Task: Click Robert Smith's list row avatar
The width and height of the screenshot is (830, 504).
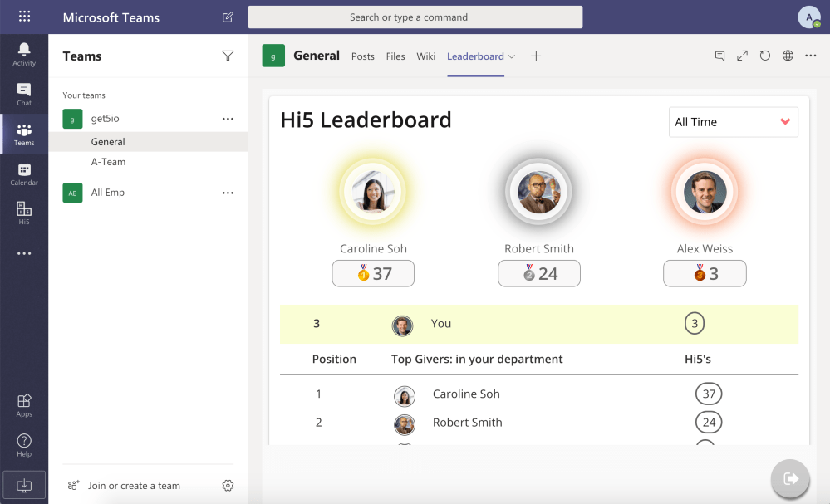Action: (x=405, y=424)
